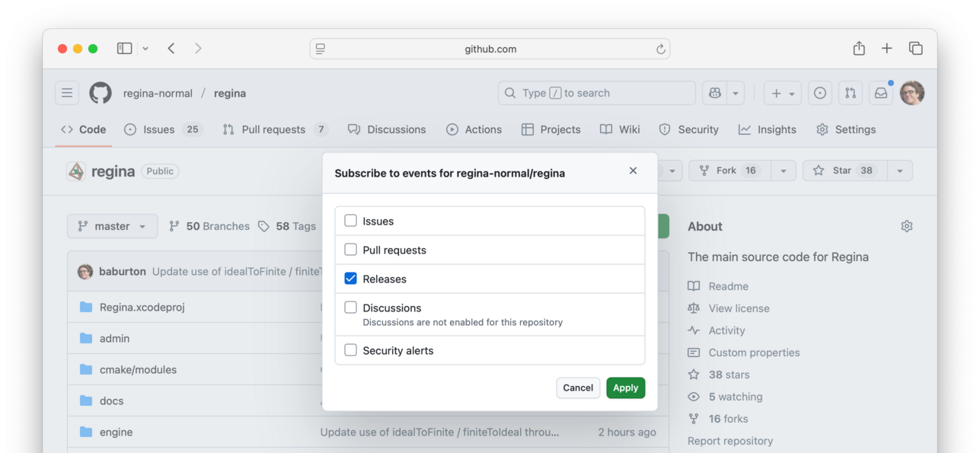Screen dimensions: 980x453
Task: View 16 forks link
Action: pyautogui.click(x=718, y=419)
